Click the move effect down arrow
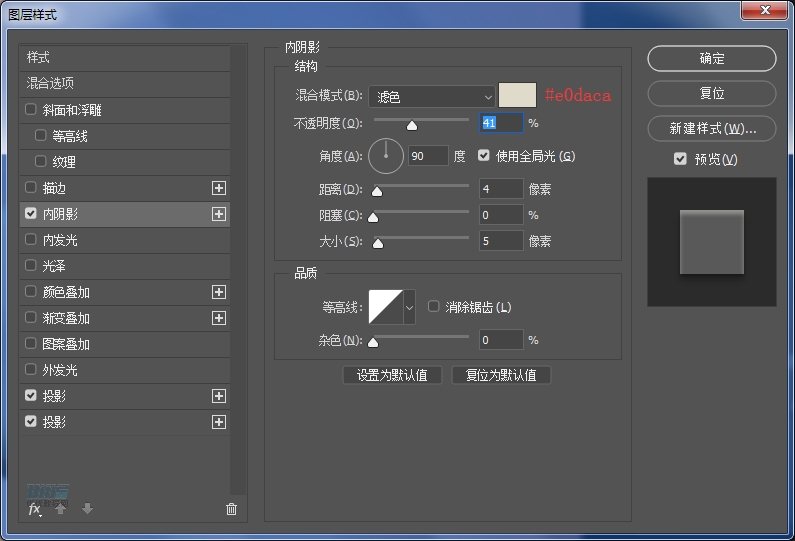The height and width of the screenshot is (541, 795). pyautogui.click(x=87, y=509)
